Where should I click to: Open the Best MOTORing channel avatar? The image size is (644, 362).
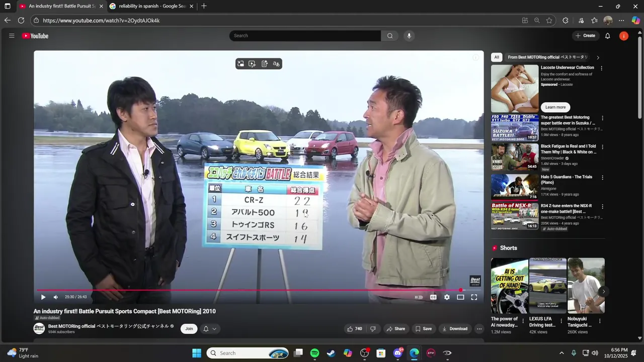(x=39, y=329)
